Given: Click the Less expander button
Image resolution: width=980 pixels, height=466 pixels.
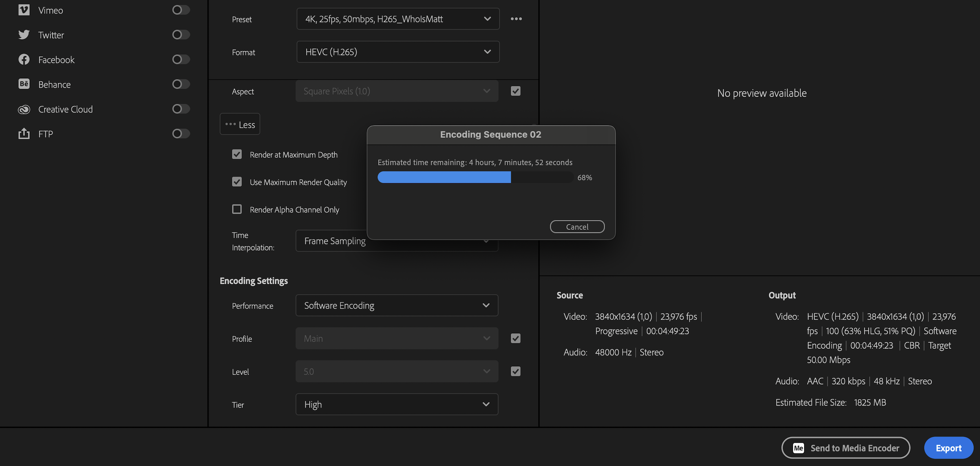Looking at the screenshot, I should [240, 124].
